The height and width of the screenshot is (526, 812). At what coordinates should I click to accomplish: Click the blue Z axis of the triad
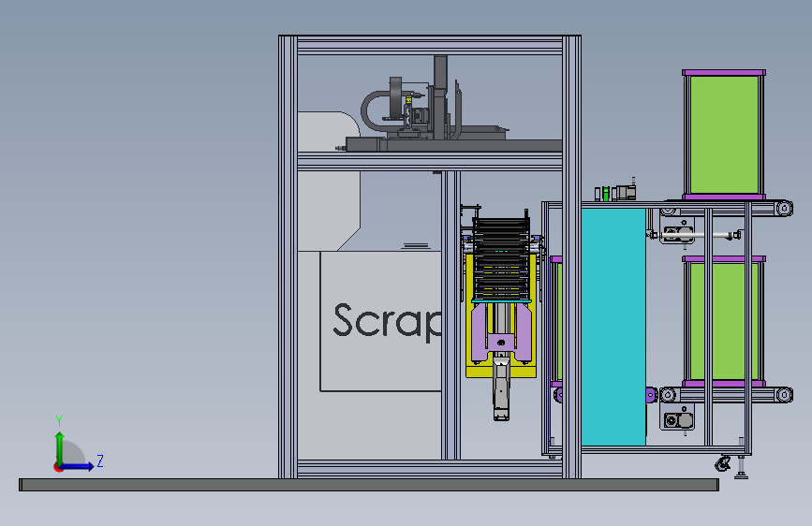pos(77,466)
